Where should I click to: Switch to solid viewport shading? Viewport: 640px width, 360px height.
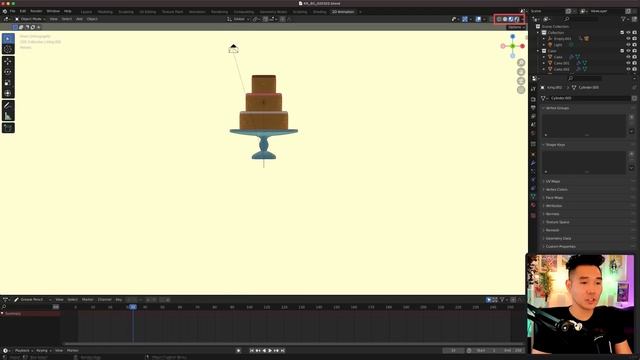click(505, 19)
